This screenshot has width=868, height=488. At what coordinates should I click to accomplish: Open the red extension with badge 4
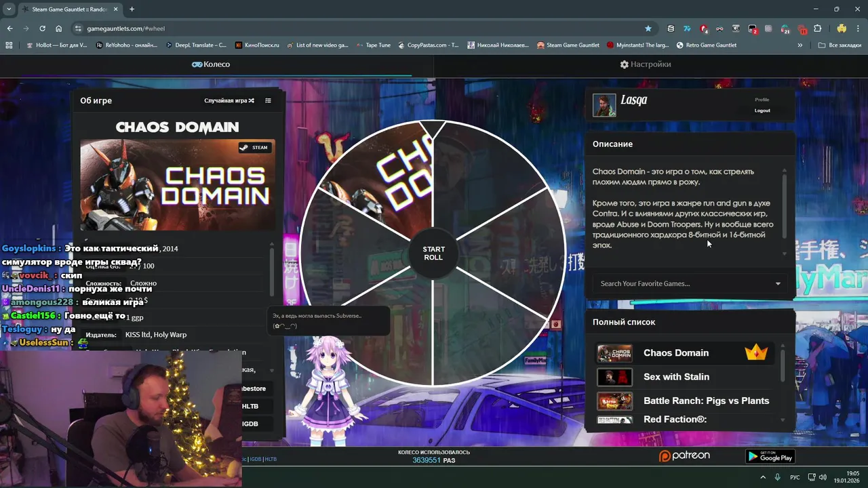pyautogui.click(x=703, y=28)
